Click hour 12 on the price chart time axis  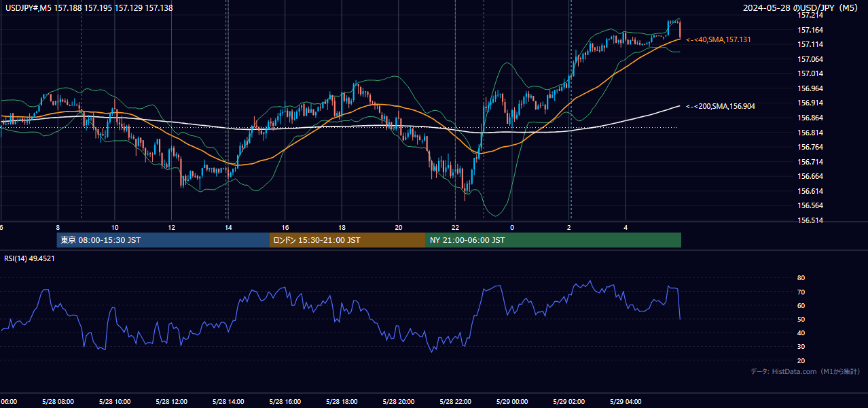[172, 227]
